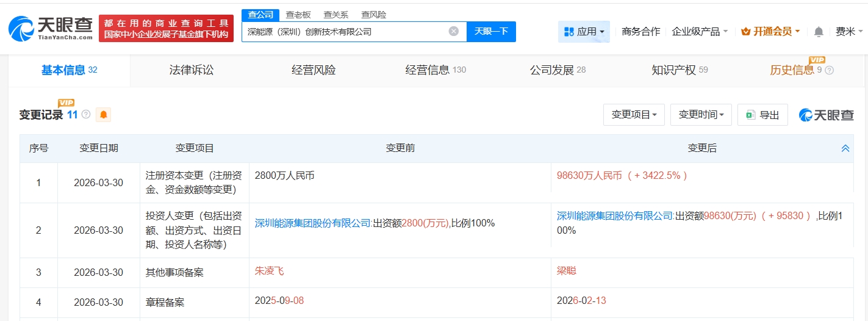Image resolution: width=868 pixels, height=321 pixels.
Task: Expand the 变更时间 filter dropdown
Action: [x=700, y=115]
